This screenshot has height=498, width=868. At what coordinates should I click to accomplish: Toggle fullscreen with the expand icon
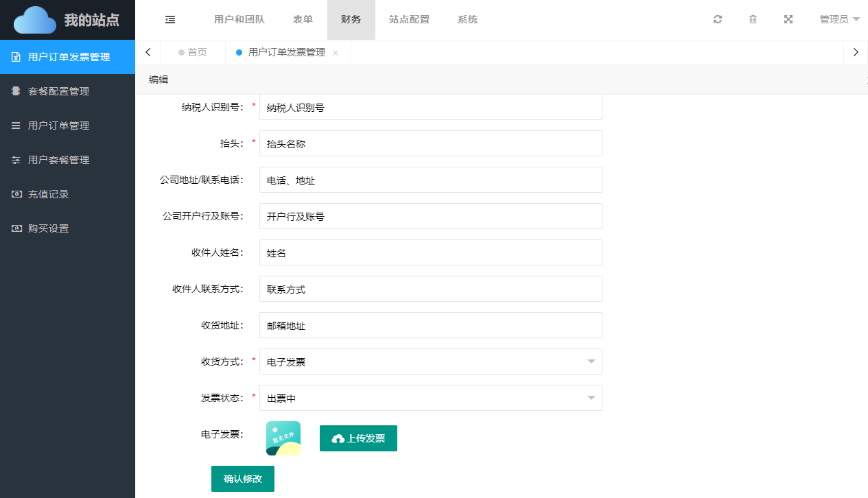(788, 20)
